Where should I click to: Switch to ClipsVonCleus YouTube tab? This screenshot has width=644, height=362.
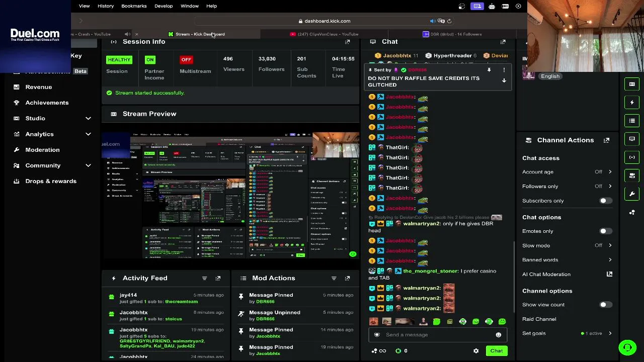click(x=325, y=34)
